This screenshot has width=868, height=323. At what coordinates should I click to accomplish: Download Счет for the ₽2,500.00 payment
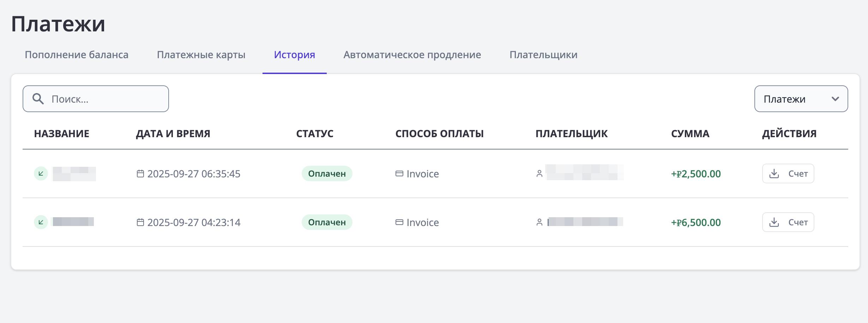pyautogui.click(x=788, y=173)
